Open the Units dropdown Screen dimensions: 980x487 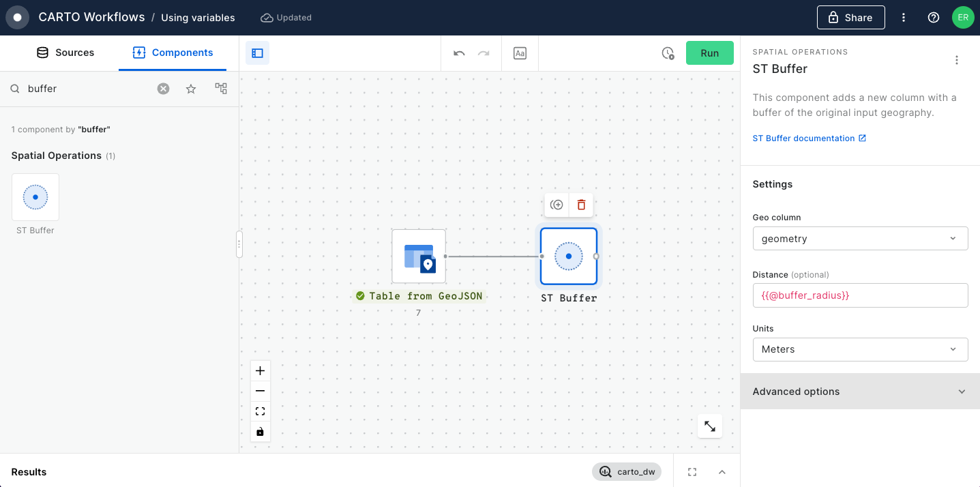859,349
